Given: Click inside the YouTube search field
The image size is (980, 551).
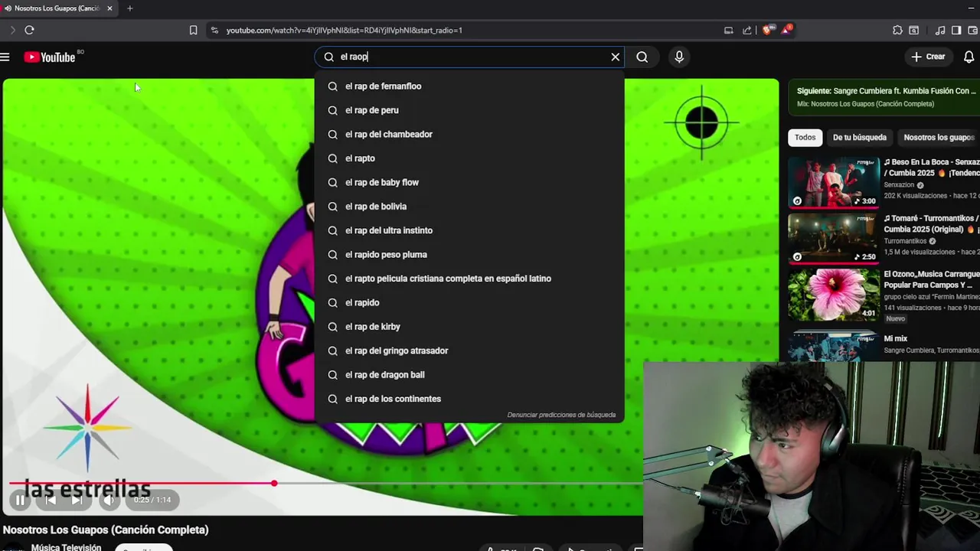Looking at the screenshot, I should coord(471,57).
